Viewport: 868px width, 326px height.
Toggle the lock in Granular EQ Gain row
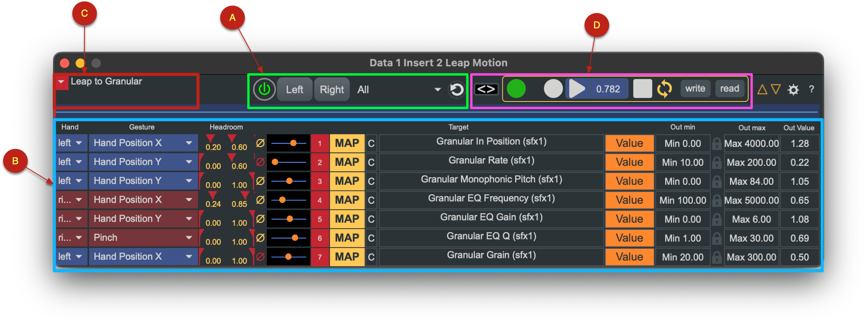[x=716, y=219]
